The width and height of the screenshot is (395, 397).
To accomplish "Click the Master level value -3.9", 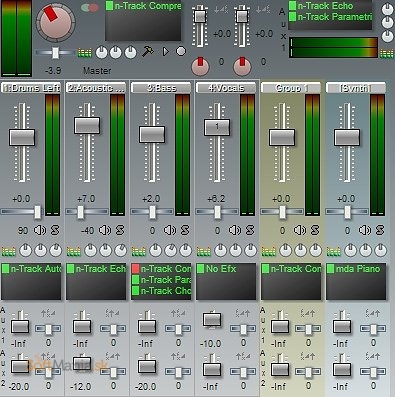I will pos(53,71).
